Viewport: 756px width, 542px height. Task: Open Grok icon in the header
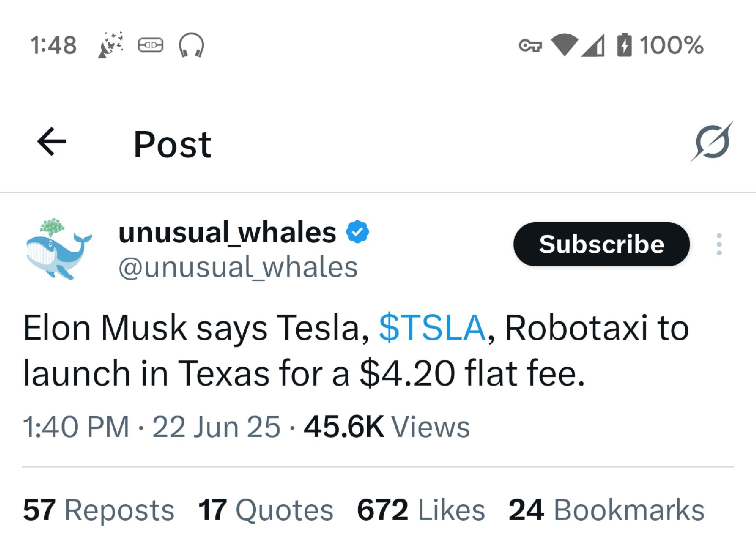coord(712,142)
